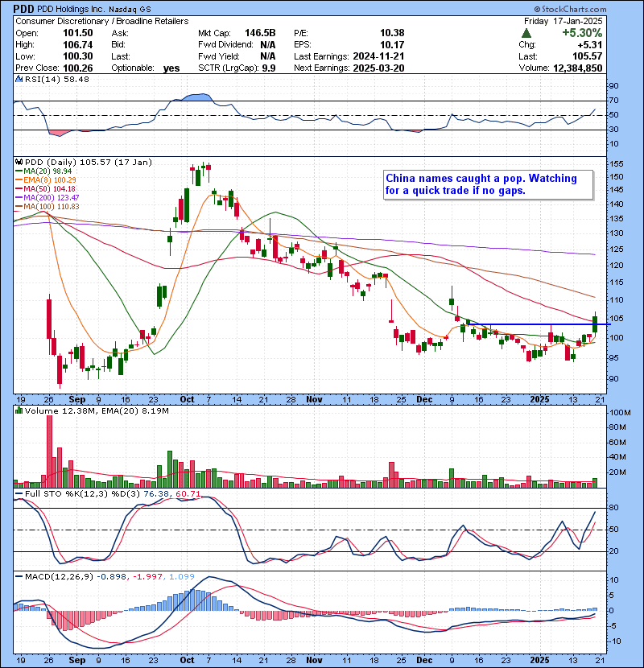Click the latest green candlestick on 17 Jan

[x=595, y=324]
